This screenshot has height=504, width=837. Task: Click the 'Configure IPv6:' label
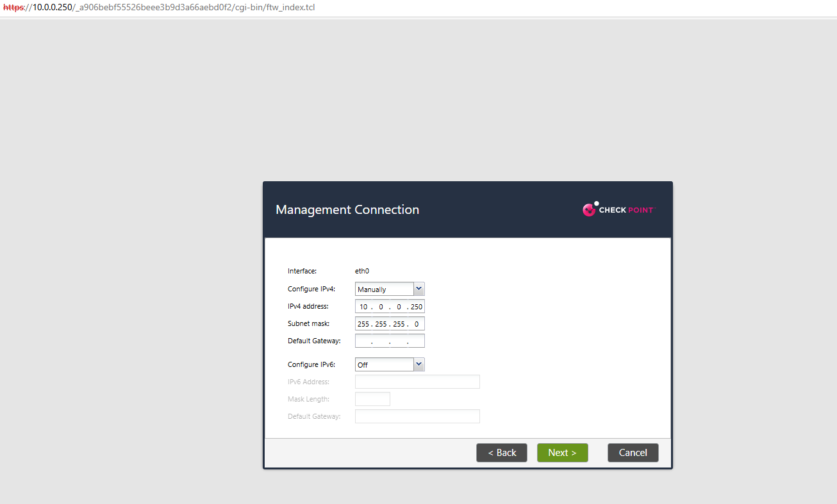[311, 364]
